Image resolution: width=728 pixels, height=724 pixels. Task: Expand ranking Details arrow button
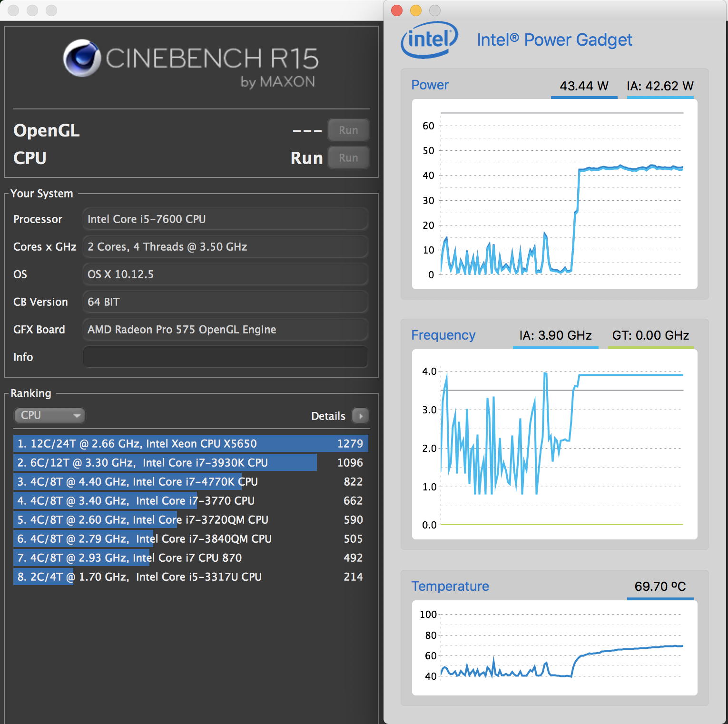(361, 416)
